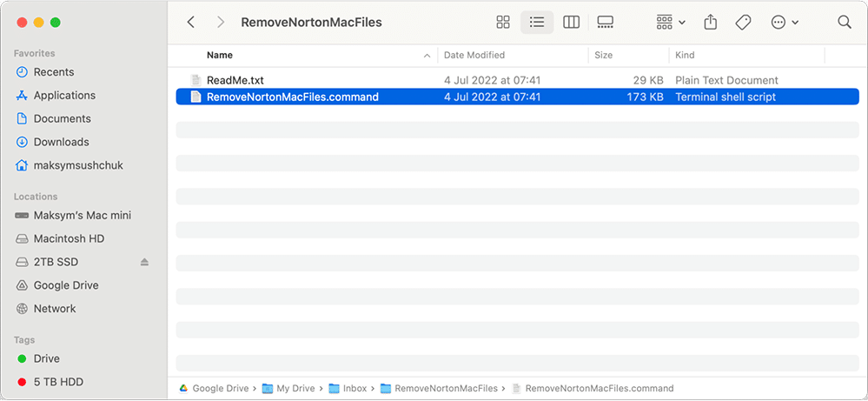Click the Favorites section heading
Viewport: 868px width, 401px height.
pos(35,53)
